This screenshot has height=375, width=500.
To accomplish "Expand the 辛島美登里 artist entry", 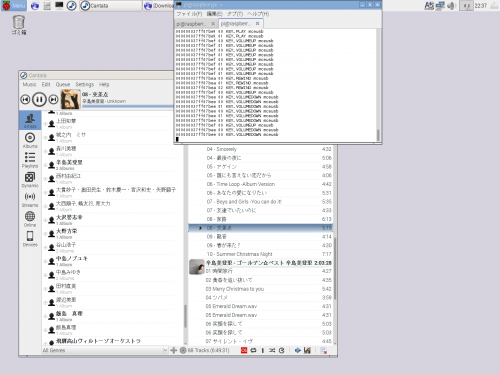I will tap(45, 165).
